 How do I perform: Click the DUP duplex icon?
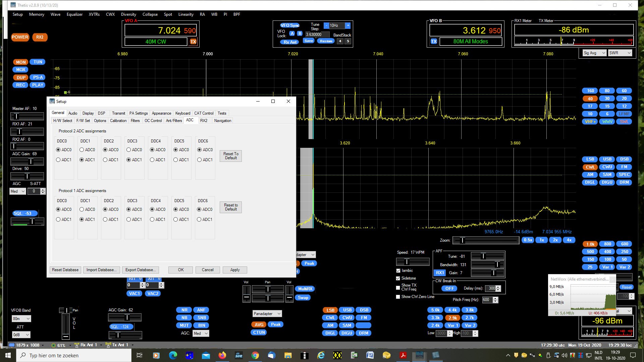pyautogui.click(x=20, y=77)
